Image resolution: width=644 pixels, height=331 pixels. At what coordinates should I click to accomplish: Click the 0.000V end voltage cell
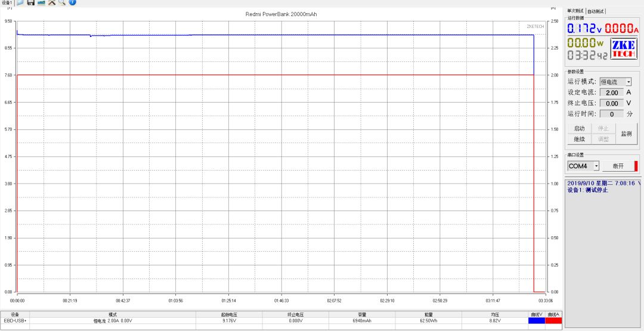coord(295,321)
